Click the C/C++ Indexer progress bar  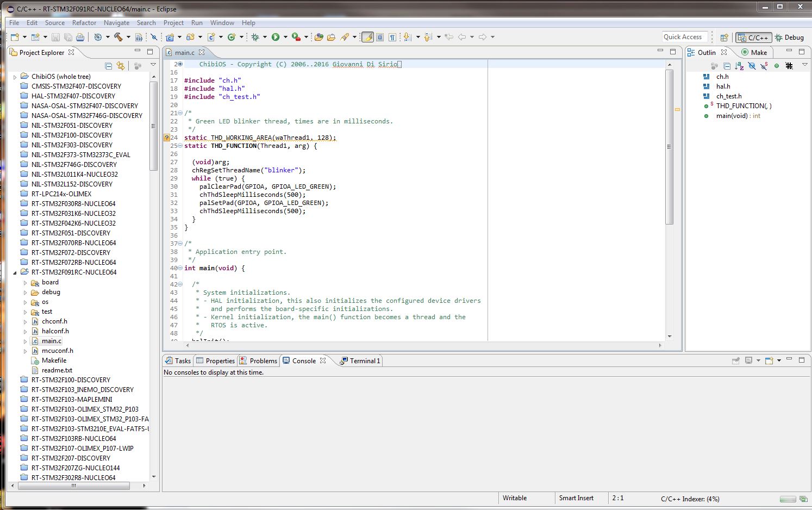(x=787, y=499)
